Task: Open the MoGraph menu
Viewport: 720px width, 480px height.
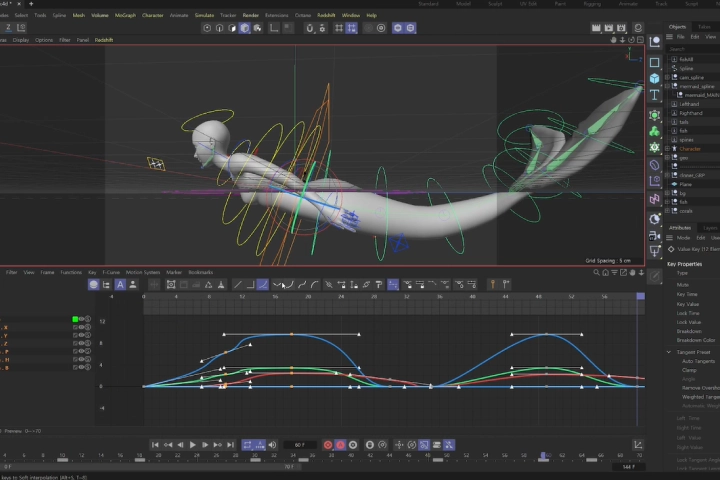Action: pos(125,15)
